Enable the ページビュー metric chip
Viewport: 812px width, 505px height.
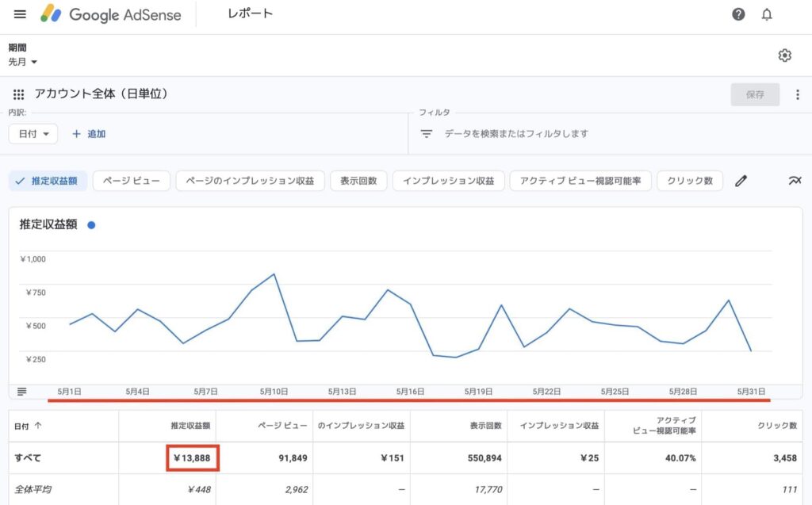pyautogui.click(x=131, y=181)
